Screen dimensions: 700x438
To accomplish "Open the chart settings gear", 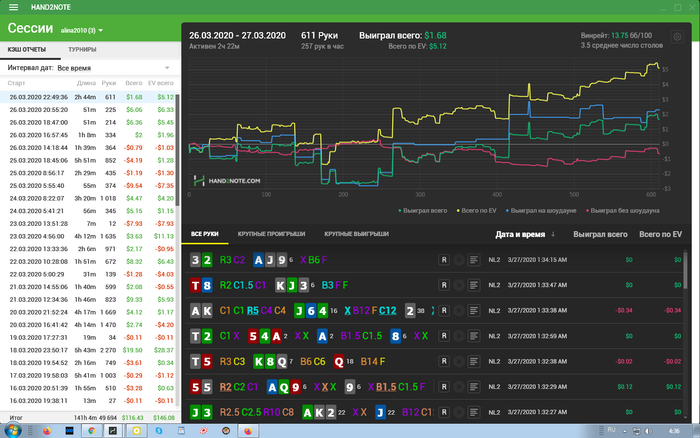I will [677, 37].
